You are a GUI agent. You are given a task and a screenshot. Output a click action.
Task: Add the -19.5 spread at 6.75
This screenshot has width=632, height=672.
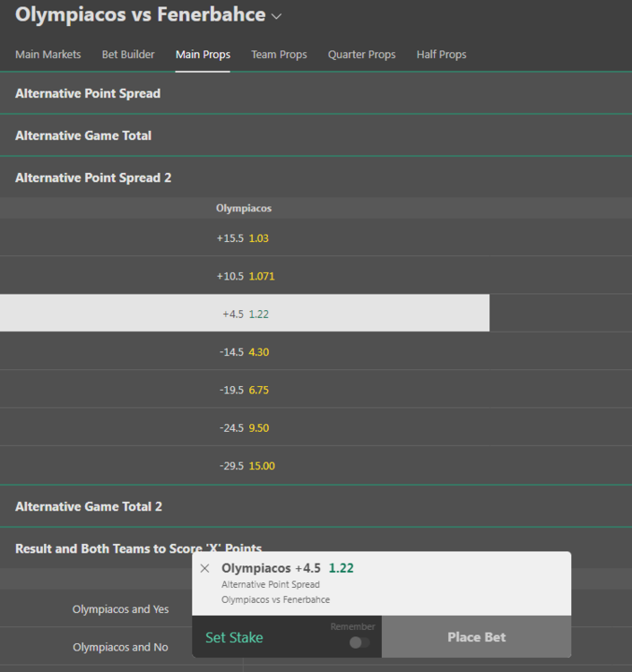pyautogui.click(x=245, y=390)
